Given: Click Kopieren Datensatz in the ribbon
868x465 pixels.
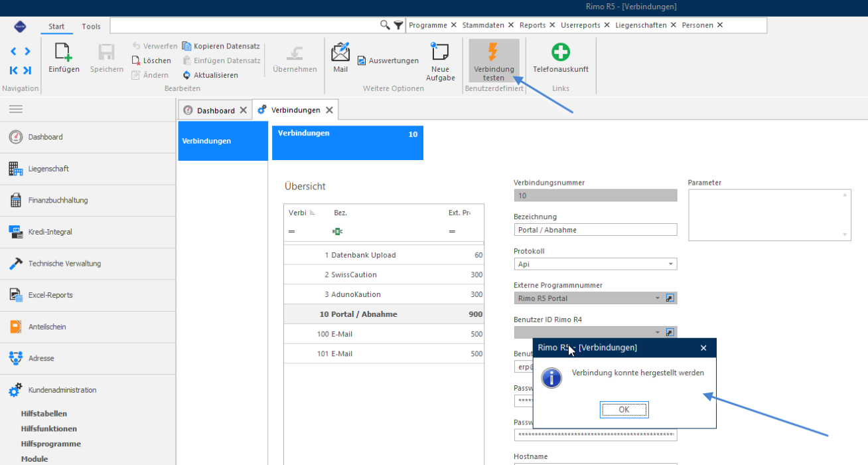Looking at the screenshot, I should pos(221,46).
